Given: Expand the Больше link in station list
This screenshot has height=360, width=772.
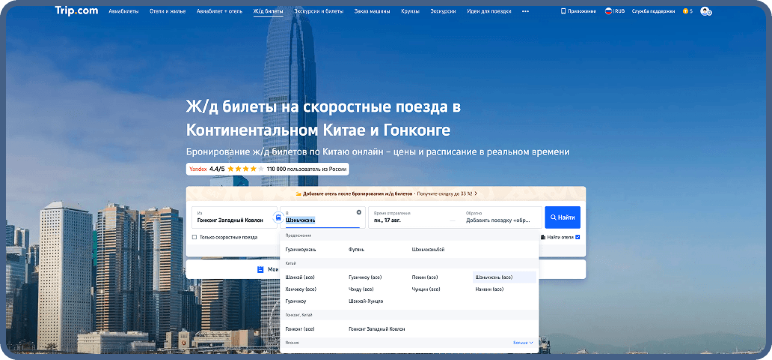Looking at the screenshot, I should pos(523,343).
